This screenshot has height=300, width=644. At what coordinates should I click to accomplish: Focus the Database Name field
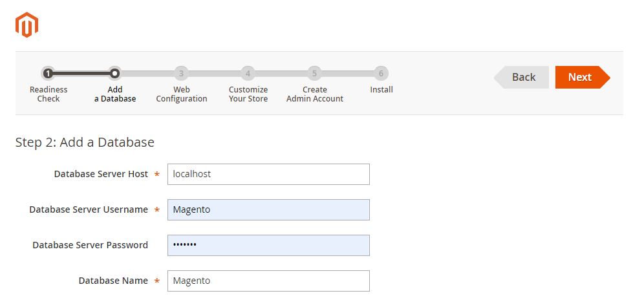pyautogui.click(x=268, y=281)
